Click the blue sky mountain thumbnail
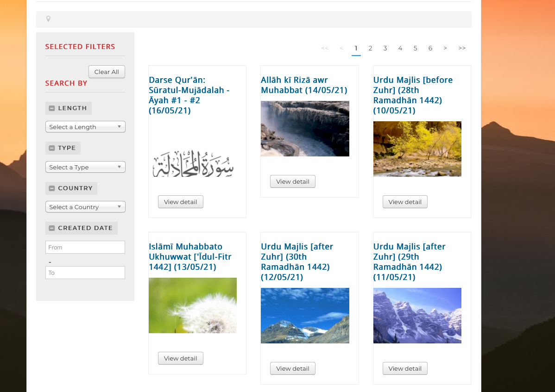The image size is (555, 392). (305, 316)
